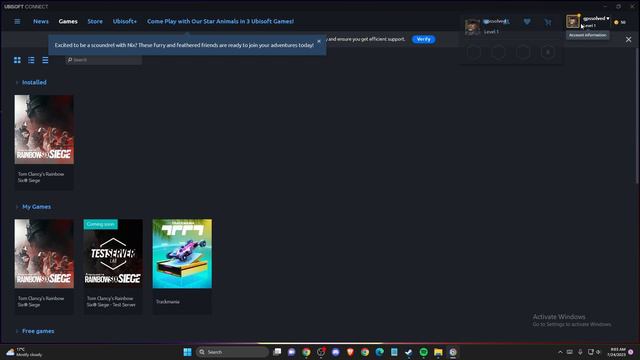
Task: Switch to the detailed list view icon
Action: click(31, 60)
